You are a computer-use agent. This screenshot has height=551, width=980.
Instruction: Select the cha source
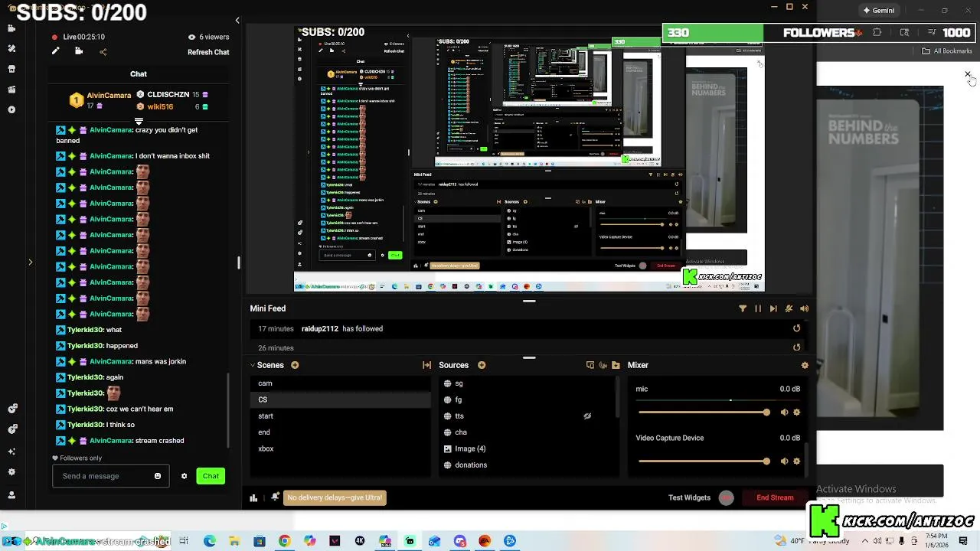pos(528,432)
